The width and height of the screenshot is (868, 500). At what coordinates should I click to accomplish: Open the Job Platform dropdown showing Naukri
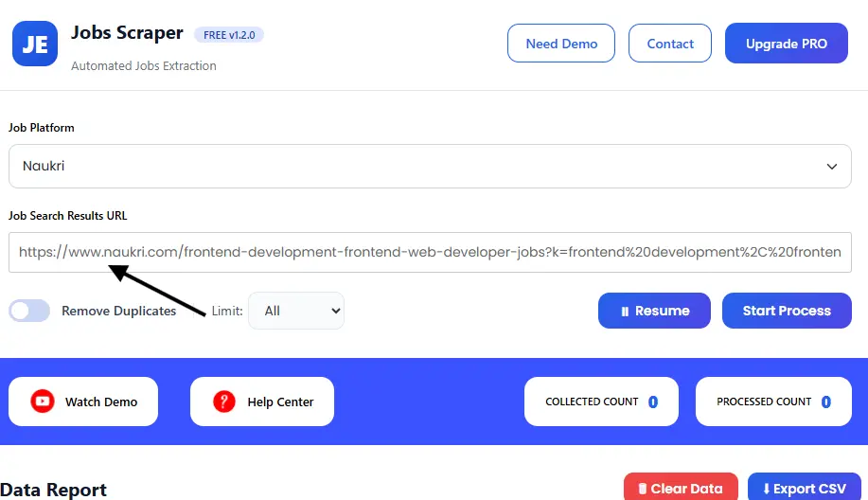tap(430, 166)
